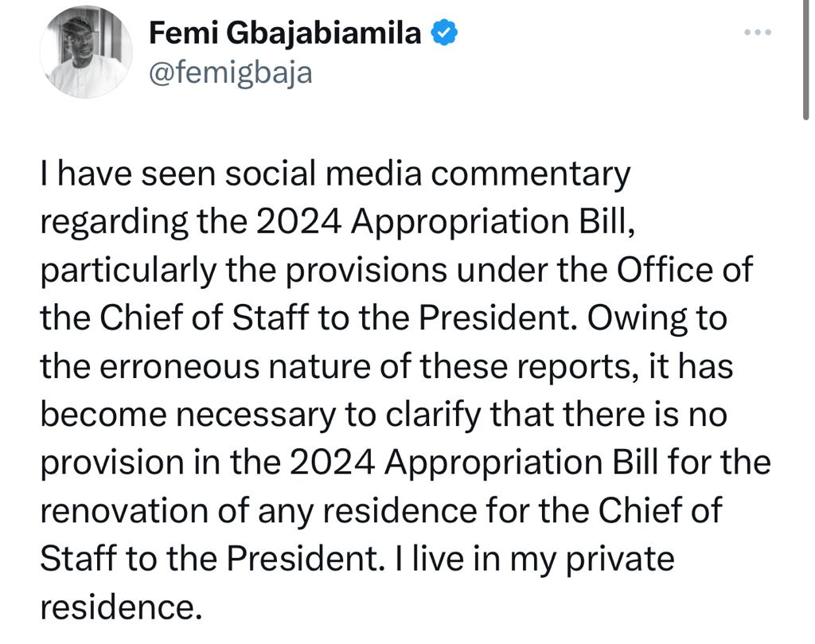Click the blue verified badge

click(x=443, y=33)
